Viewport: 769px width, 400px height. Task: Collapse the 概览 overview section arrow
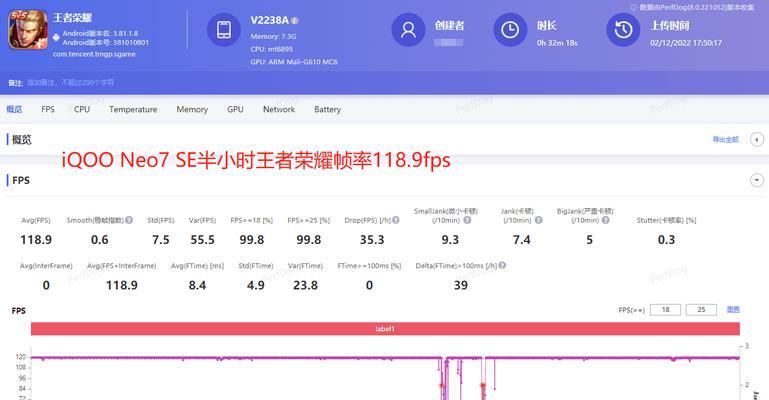757,139
